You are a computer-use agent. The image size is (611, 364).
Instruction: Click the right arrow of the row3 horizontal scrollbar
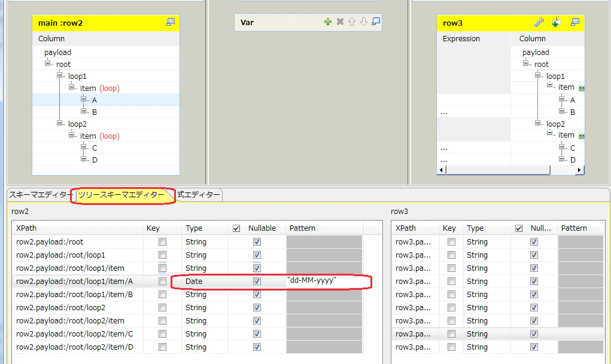pos(579,170)
